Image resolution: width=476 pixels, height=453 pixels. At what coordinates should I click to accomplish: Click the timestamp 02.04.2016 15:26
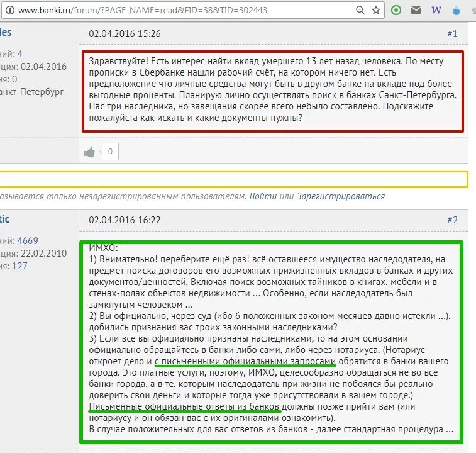(x=125, y=34)
